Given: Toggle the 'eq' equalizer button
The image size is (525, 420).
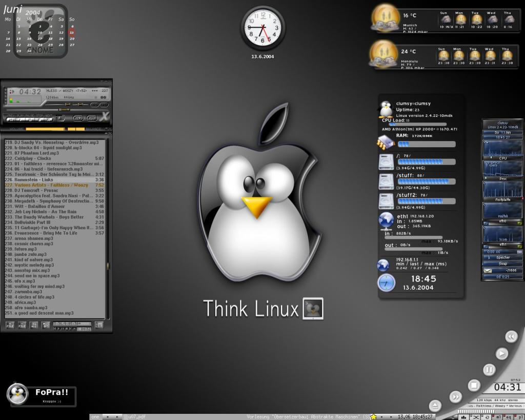Looking at the screenshot, I should pyautogui.click(x=509, y=417).
